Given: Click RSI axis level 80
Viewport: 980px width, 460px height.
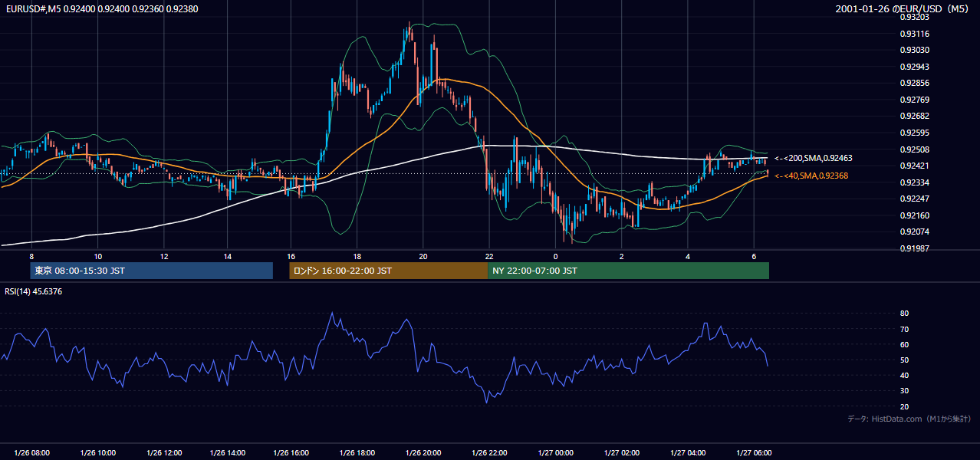Looking at the screenshot, I should pyautogui.click(x=904, y=314).
